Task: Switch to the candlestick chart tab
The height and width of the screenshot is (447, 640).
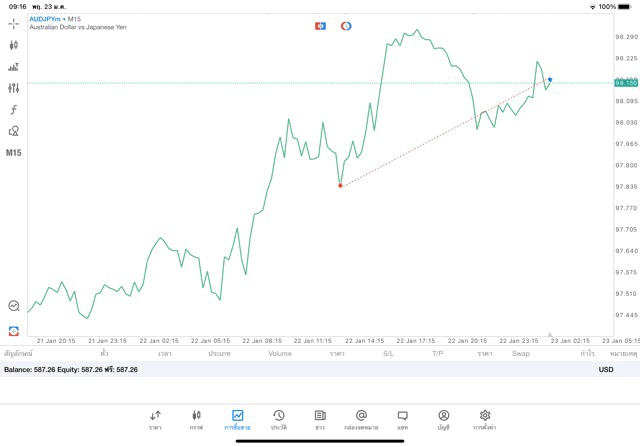Action: [x=196, y=419]
